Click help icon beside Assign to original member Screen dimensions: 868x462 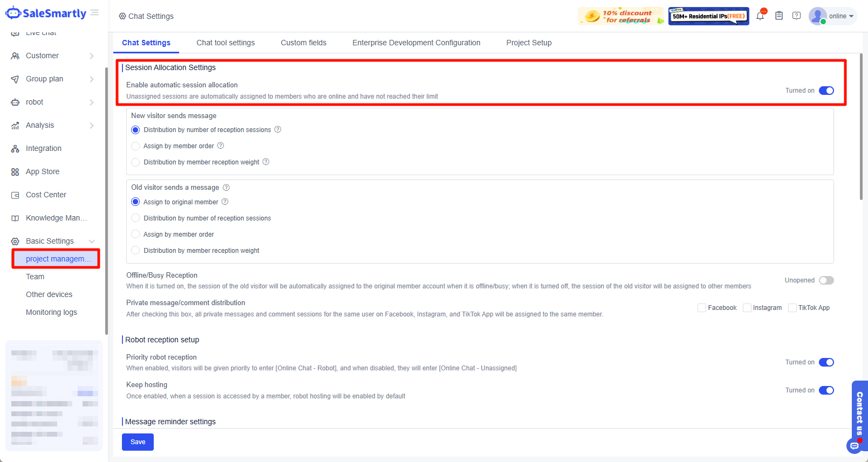coord(225,202)
